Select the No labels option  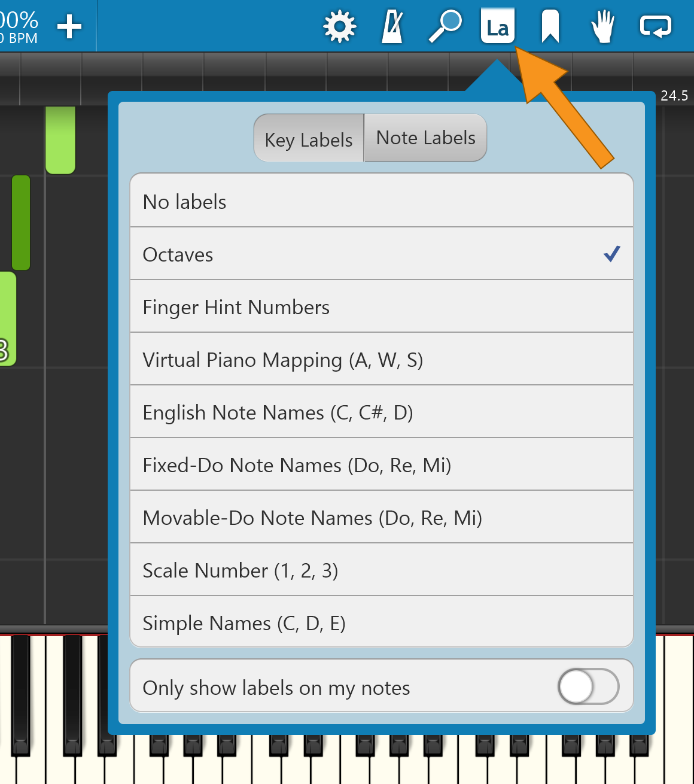pos(382,201)
